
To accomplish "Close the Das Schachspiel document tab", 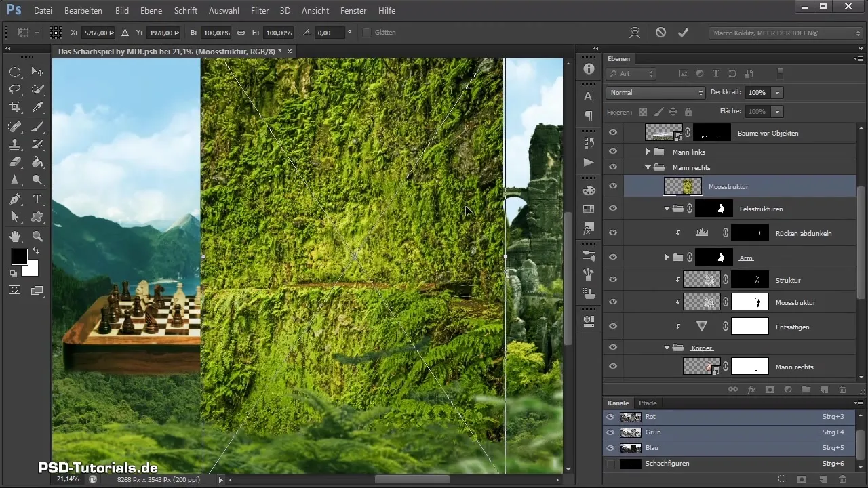I will 290,51.
